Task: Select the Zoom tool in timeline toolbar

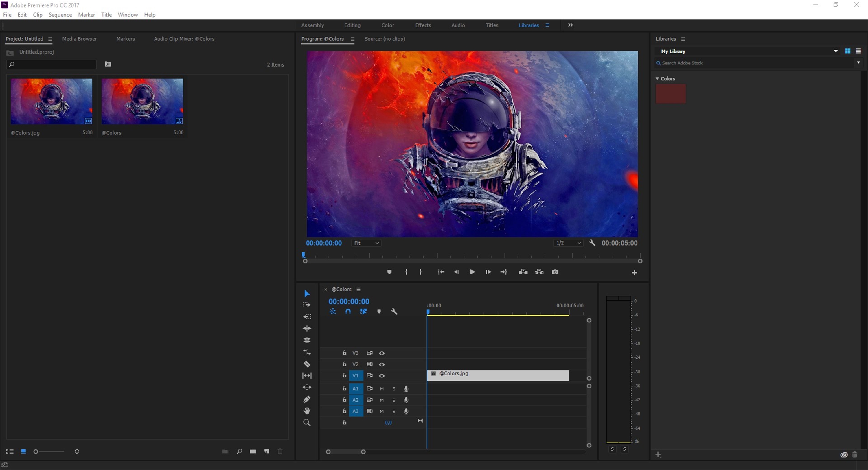Action: coord(307,423)
